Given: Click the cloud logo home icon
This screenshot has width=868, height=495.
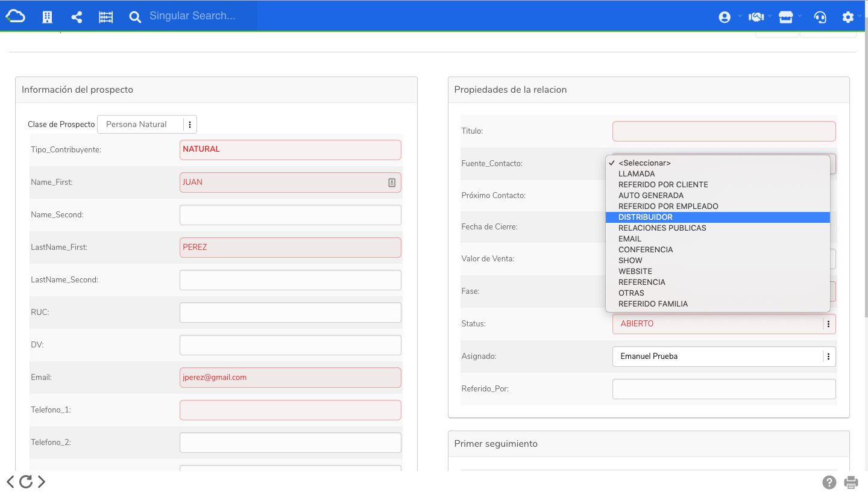Looking at the screenshot, I should (x=16, y=16).
